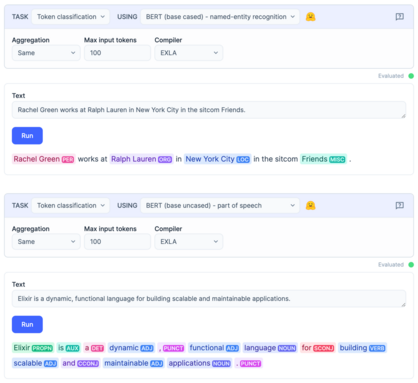Click the language NOUN token

coord(270,348)
